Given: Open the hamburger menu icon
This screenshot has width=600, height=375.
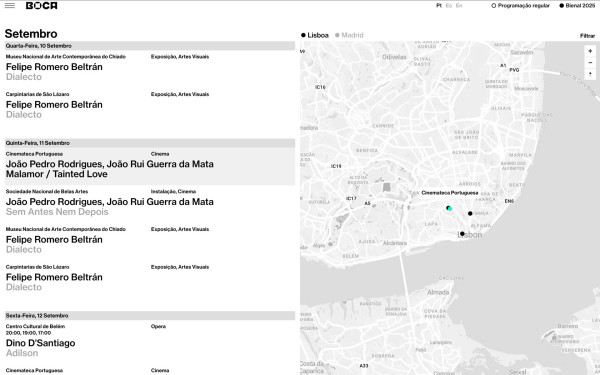Looking at the screenshot, I should [x=10, y=5].
